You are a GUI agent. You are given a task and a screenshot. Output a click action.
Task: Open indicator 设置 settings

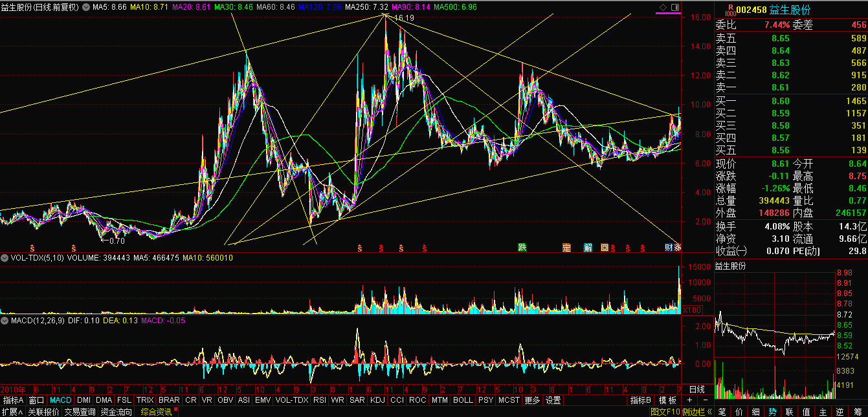tap(553, 400)
